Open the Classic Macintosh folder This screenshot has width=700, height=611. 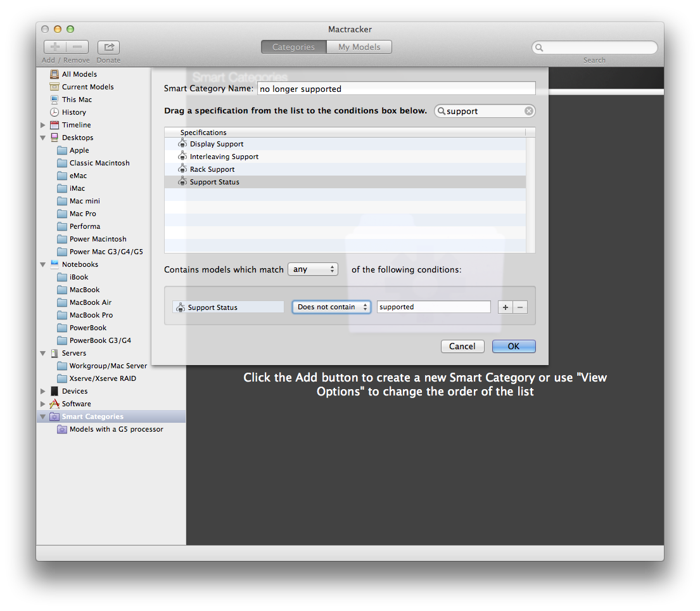coord(93,163)
